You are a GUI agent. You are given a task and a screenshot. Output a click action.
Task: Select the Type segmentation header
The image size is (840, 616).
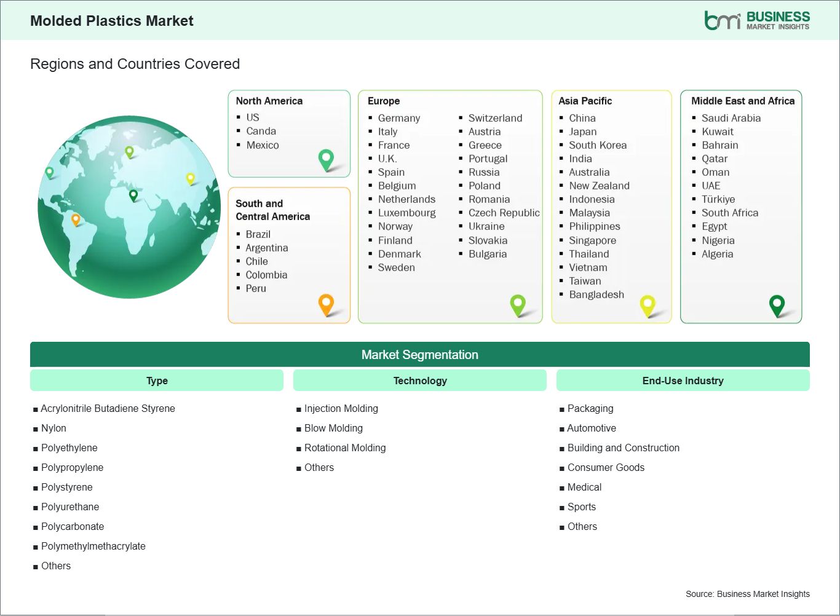[x=157, y=381]
